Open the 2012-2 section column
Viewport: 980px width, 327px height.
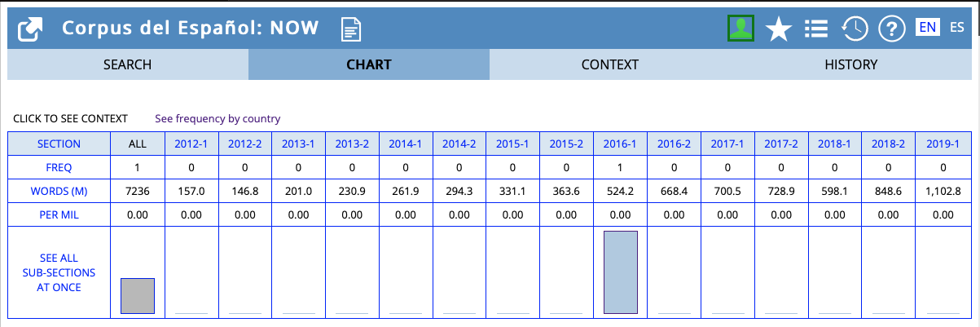click(x=245, y=144)
